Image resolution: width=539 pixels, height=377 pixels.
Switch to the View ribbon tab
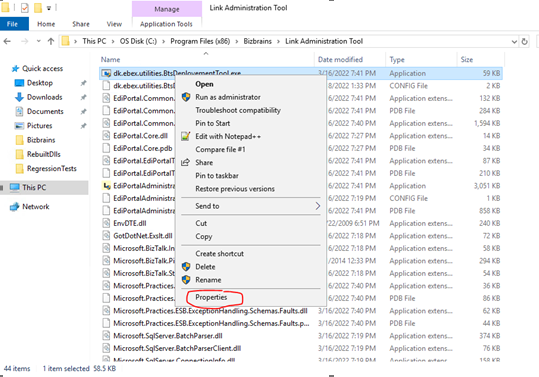point(114,24)
